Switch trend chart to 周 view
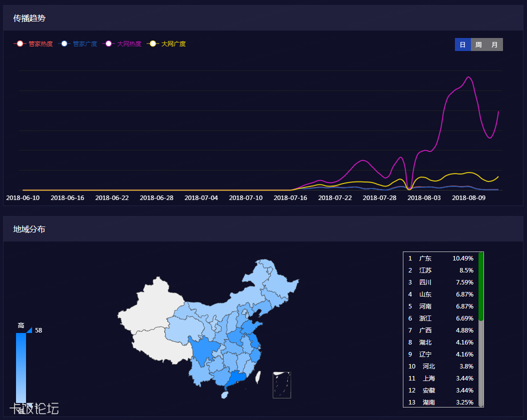 478,44
